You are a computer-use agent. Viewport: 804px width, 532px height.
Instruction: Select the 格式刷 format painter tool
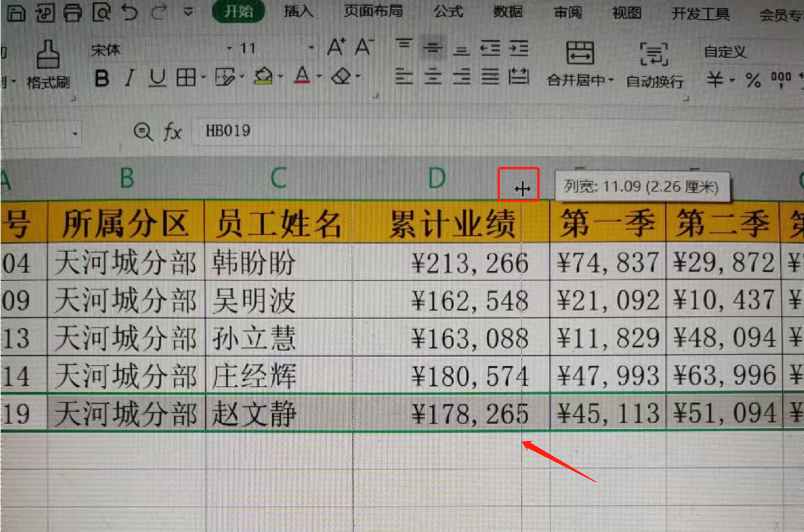(48, 65)
